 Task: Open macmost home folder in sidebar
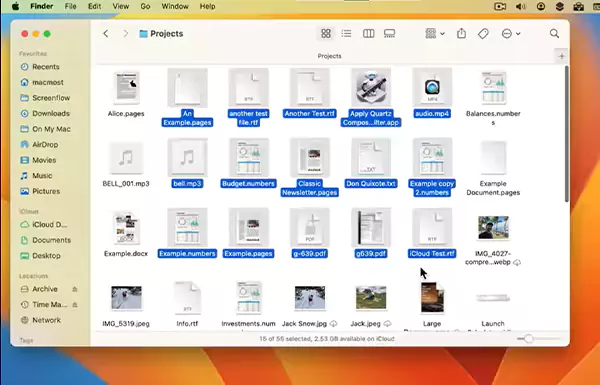pyautogui.click(x=47, y=82)
